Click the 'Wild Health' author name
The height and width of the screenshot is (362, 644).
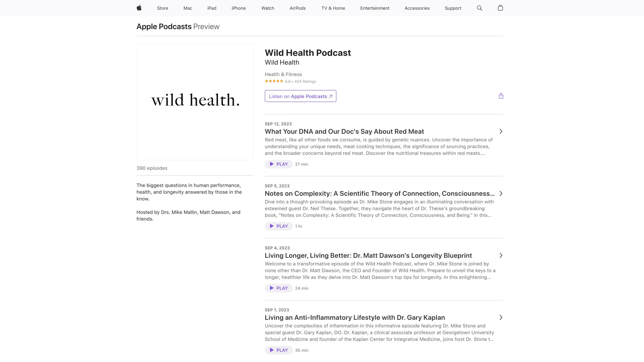(282, 62)
